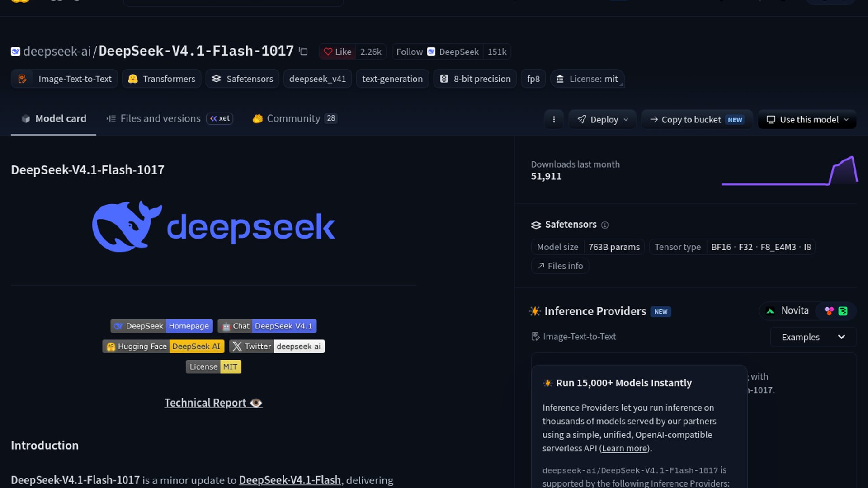The width and height of the screenshot is (868, 488).
Task: Click the 763B params value
Action: pos(614,247)
